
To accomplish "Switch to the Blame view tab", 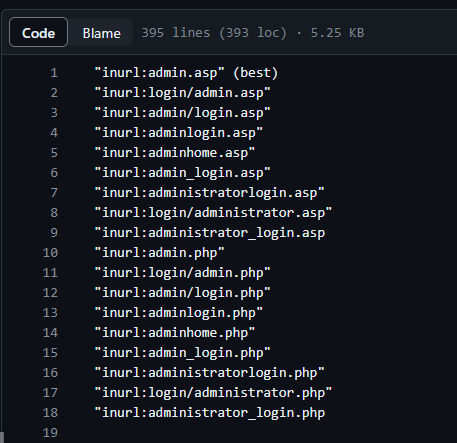I will (102, 32).
